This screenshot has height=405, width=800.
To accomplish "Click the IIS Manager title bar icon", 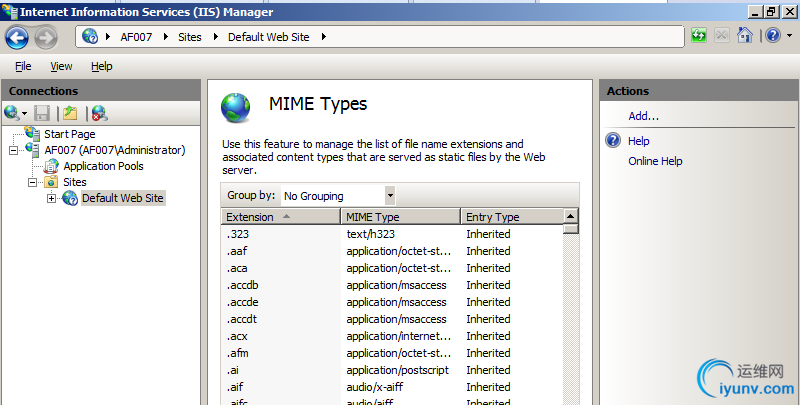I will pos(9,10).
